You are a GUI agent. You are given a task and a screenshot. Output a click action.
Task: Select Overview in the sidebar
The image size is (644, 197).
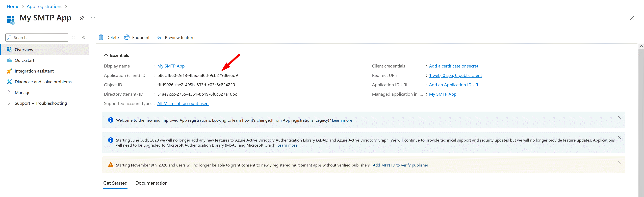(45, 49)
